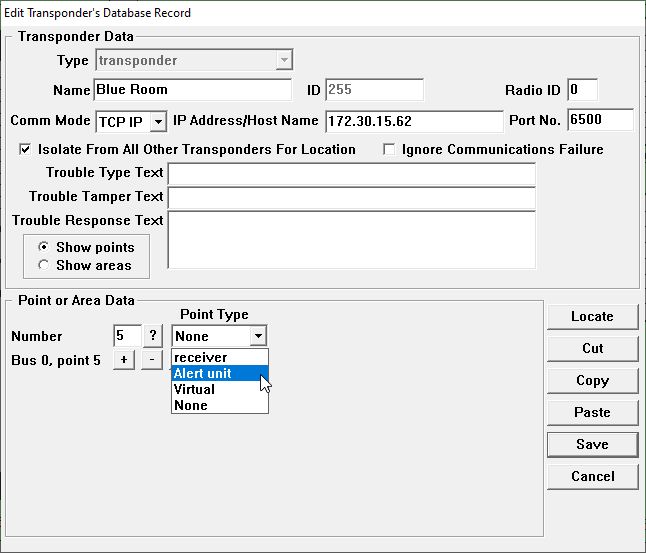The image size is (646, 553).
Task: Click the '?' button beside Number field
Action: [x=155, y=336]
